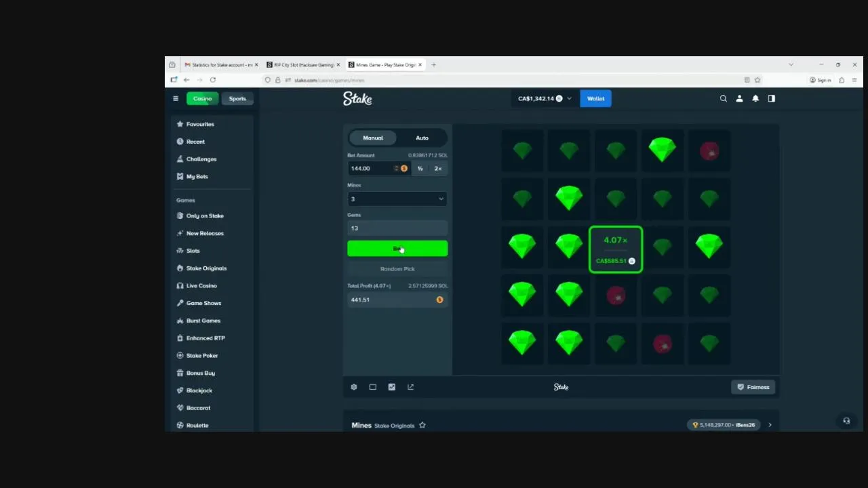The height and width of the screenshot is (488, 868).
Task: Double the bet with 2× button
Action: pyautogui.click(x=438, y=168)
